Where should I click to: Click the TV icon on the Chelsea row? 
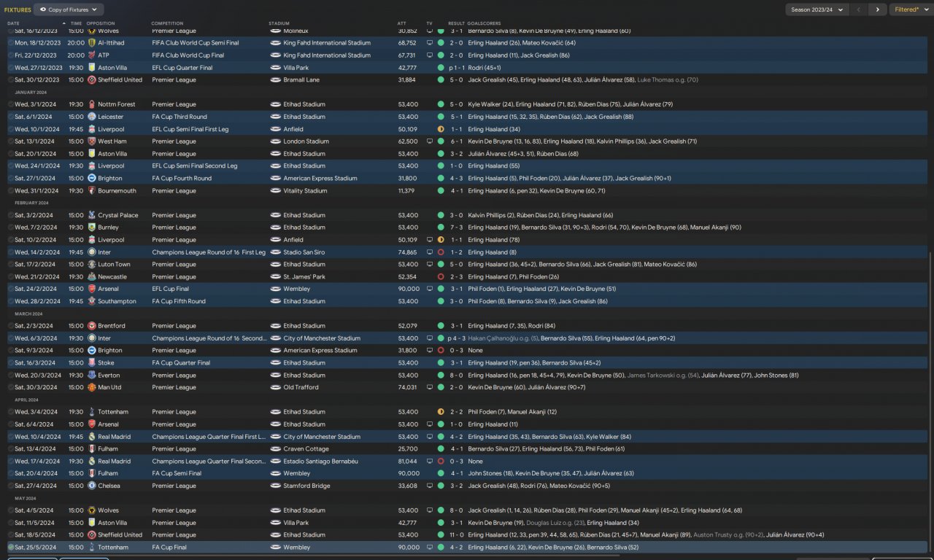pos(429,486)
